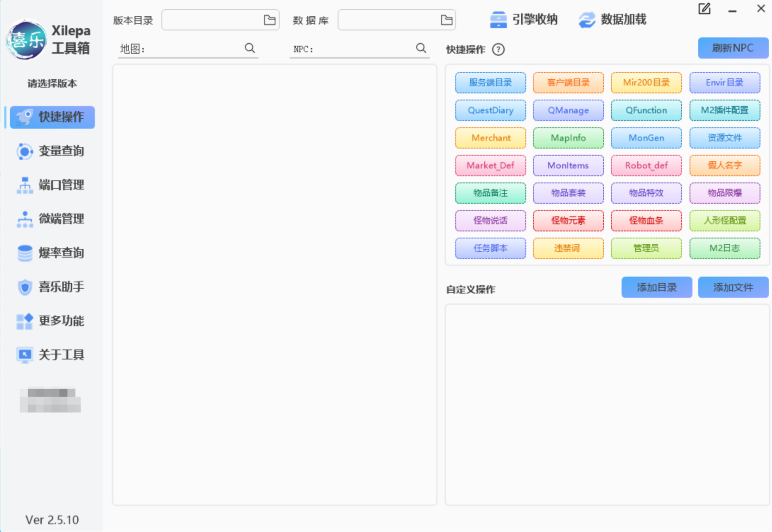Open the 管理员 shortcut
The height and width of the screenshot is (532, 772).
click(646, 248)
